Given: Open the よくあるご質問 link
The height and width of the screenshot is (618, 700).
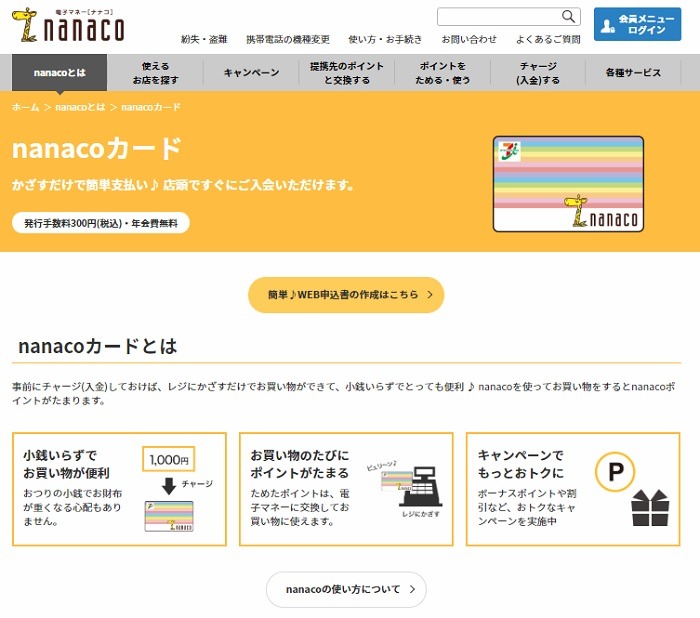Looking at the screenshot, I should pos(548,39).
